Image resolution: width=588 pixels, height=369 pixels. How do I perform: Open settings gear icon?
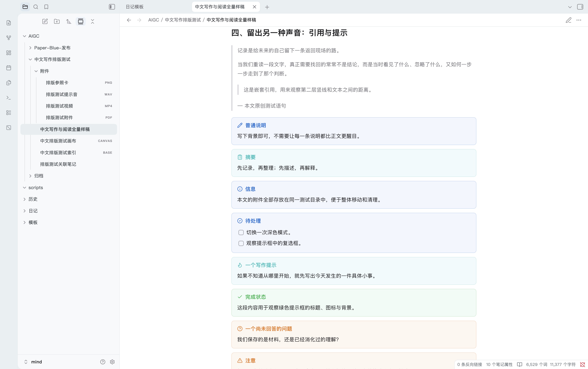click(x=112, y=362)
